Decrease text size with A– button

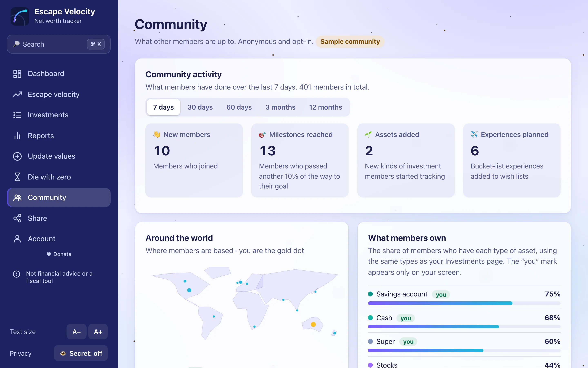(x=77, y=332)
